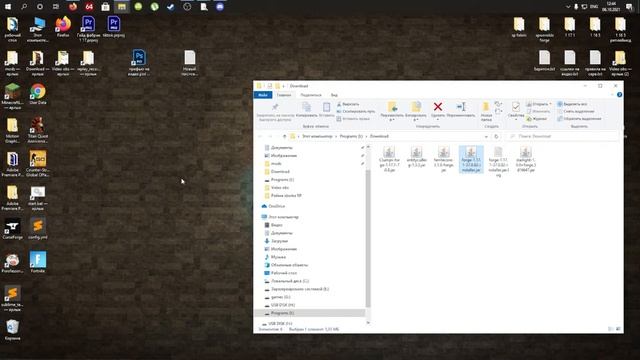Select the ferritecore forge jar file
Viewport: 640px width, 360px height.
[444, 159]
